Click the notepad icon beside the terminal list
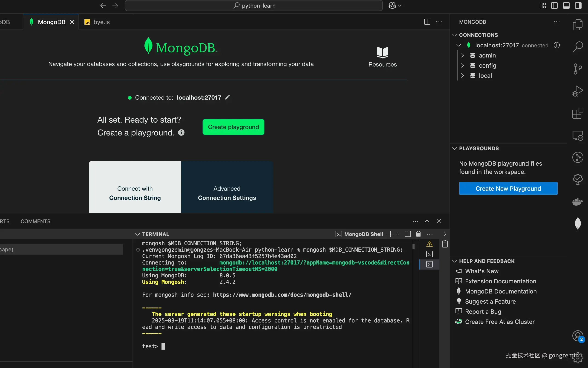The width and height of the screenshot is (588, 368). pyautogui.click(x=445, y=244)
